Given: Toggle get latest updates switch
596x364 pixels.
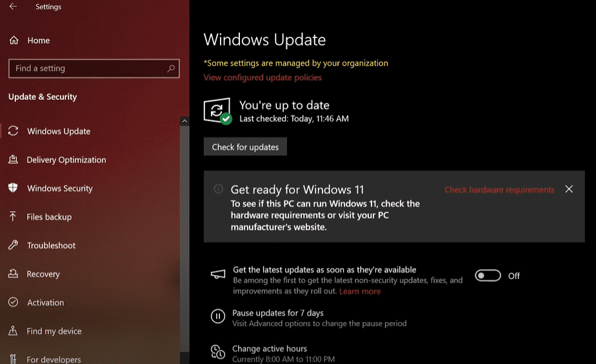Looking at the screenshot, I should click(x=488, y=276).
